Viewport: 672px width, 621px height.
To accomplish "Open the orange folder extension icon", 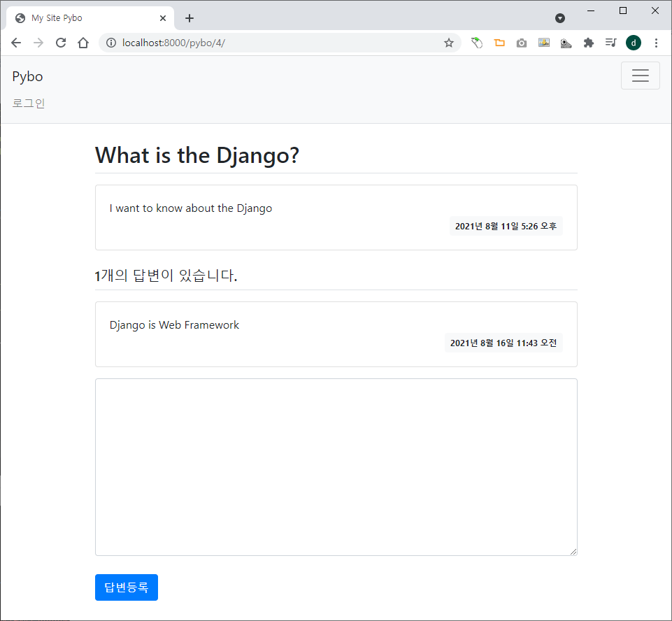I will (x=499, y=43).
